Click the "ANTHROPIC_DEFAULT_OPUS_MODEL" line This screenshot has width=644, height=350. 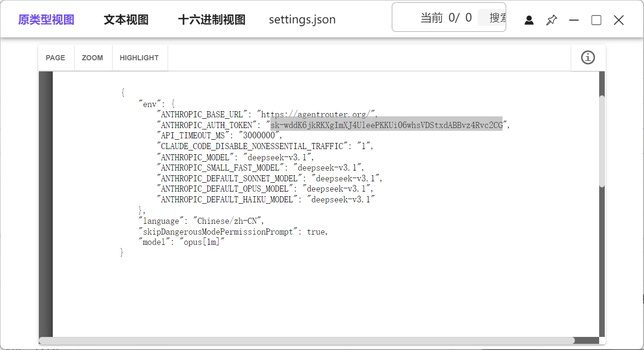(265, 189)
